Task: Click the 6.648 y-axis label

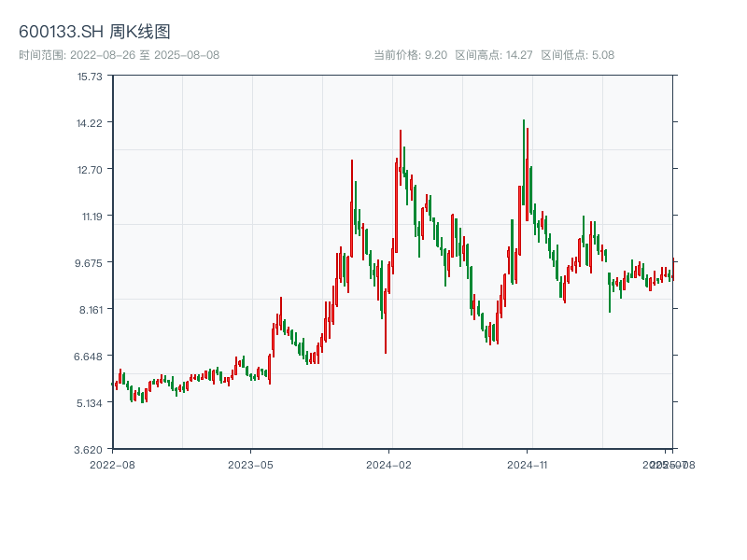Action: (91, 357)
